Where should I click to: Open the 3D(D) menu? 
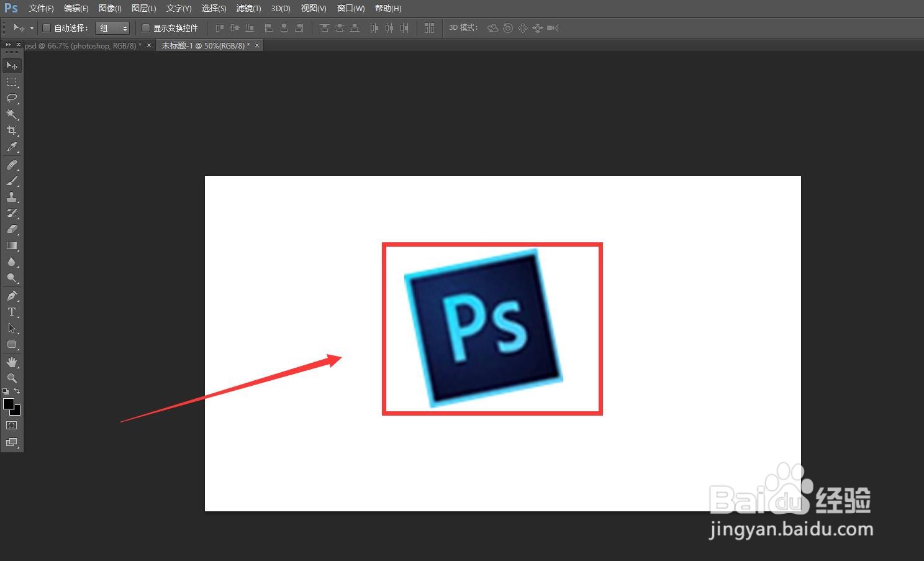281,9
